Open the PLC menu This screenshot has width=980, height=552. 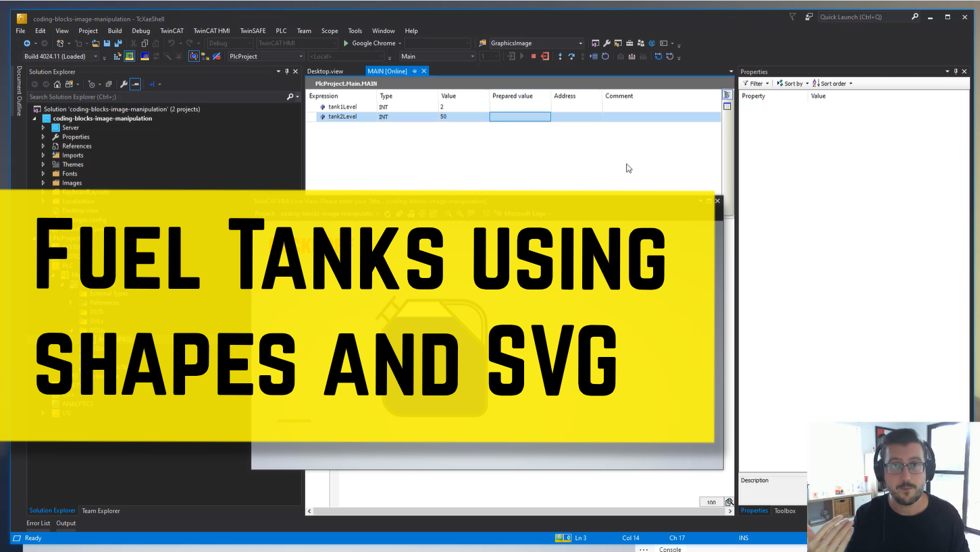coord(281,31)
